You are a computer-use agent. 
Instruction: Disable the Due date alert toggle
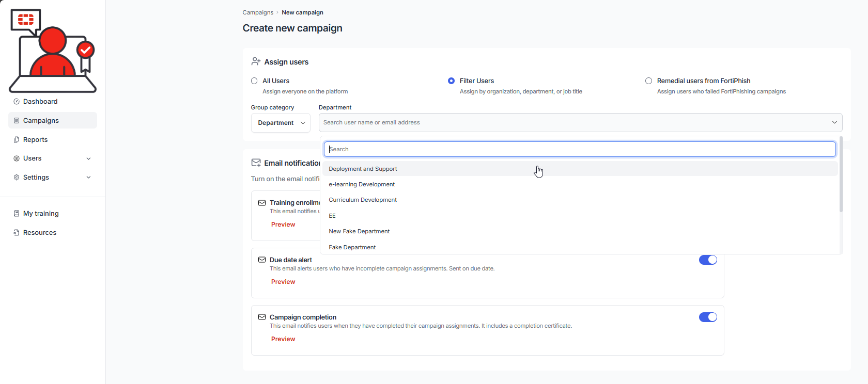pos(708,260)
